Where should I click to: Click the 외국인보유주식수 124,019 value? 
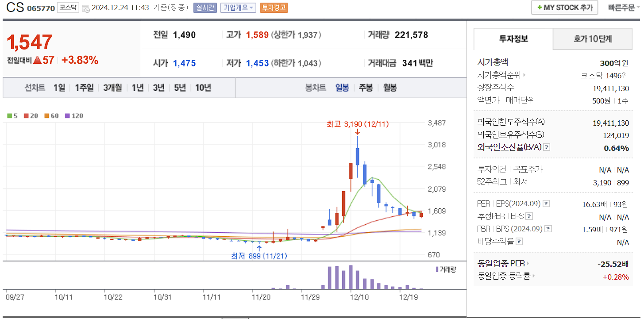pyautogui.click(x=616, y=135)
